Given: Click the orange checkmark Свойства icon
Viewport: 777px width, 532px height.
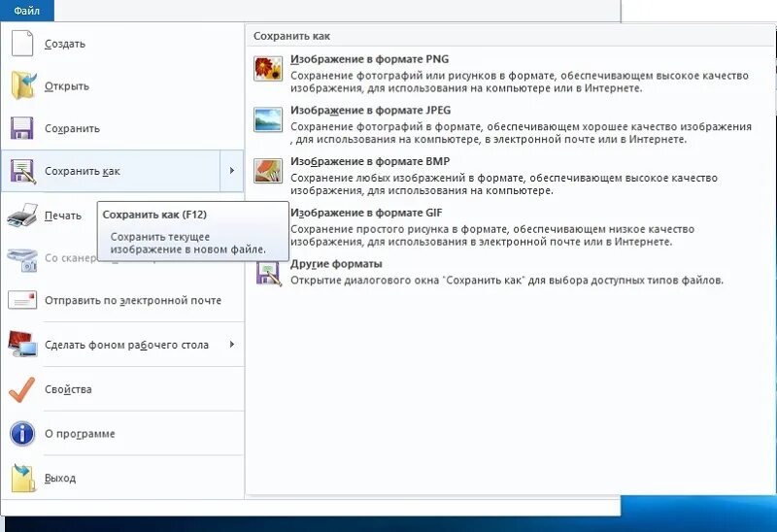Looking at the screenshot, I should (x=22, y=389).
